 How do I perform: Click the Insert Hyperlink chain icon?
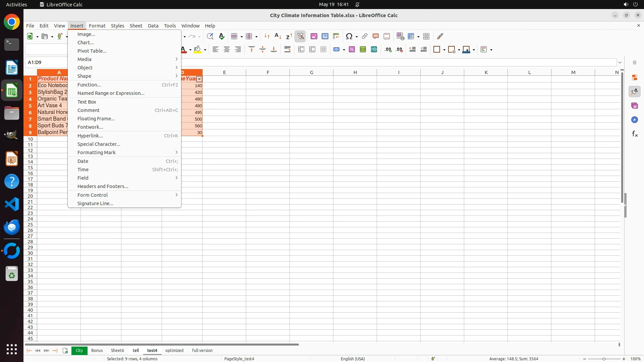[365, 36]
